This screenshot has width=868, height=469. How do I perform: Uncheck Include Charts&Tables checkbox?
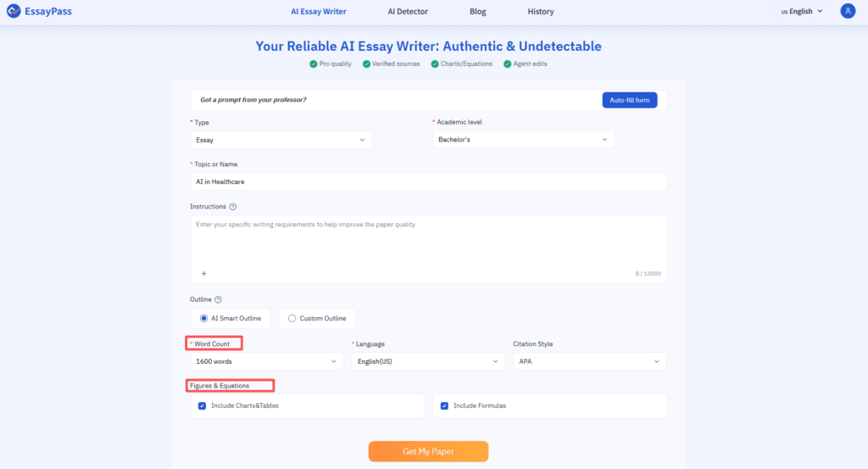(x=202, y=406)
